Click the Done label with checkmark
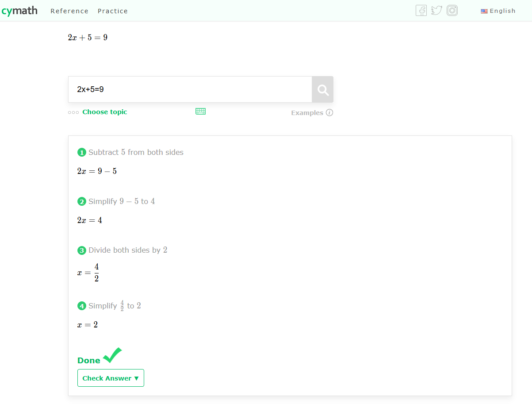 [100, 357]
